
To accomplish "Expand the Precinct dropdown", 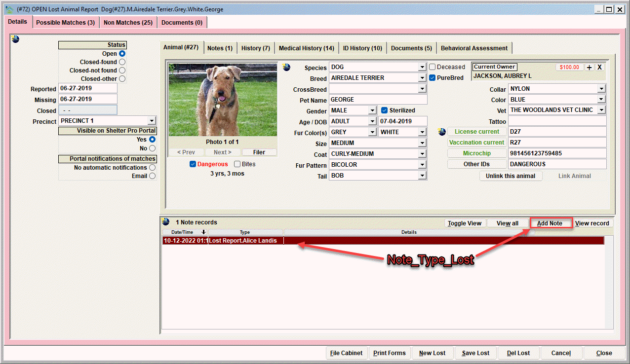I will tap(152, 121).
